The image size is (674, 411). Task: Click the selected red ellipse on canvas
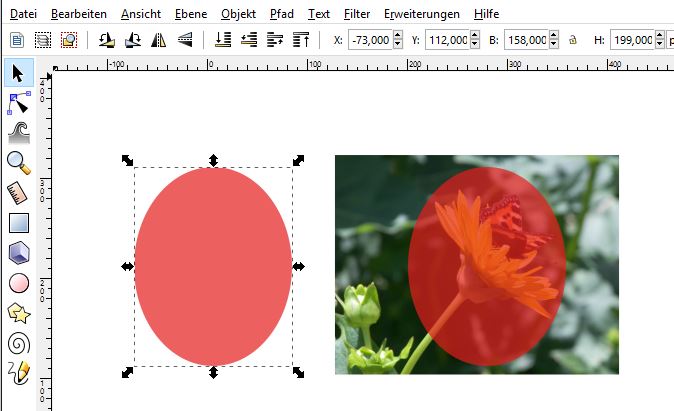click(214, 267)
